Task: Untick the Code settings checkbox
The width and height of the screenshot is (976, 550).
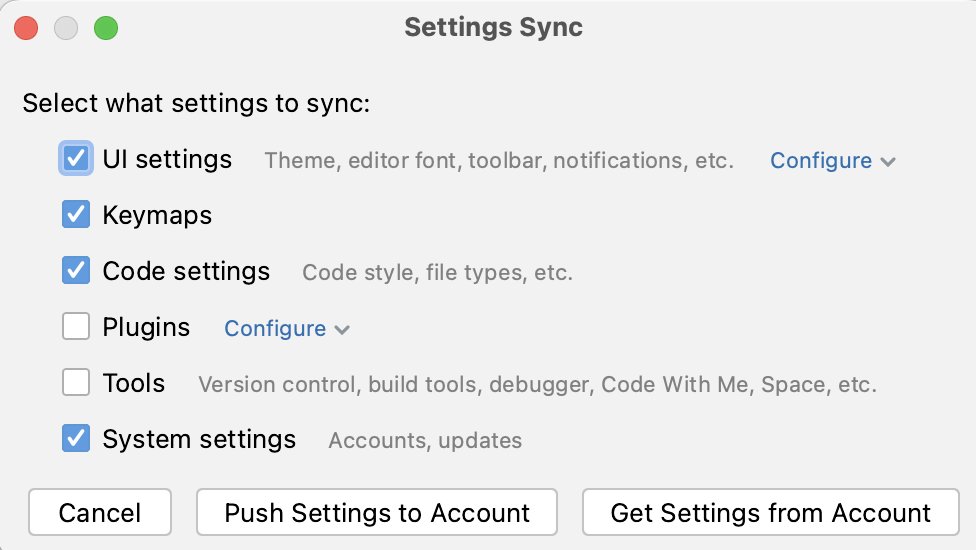Action: [76, 270]
